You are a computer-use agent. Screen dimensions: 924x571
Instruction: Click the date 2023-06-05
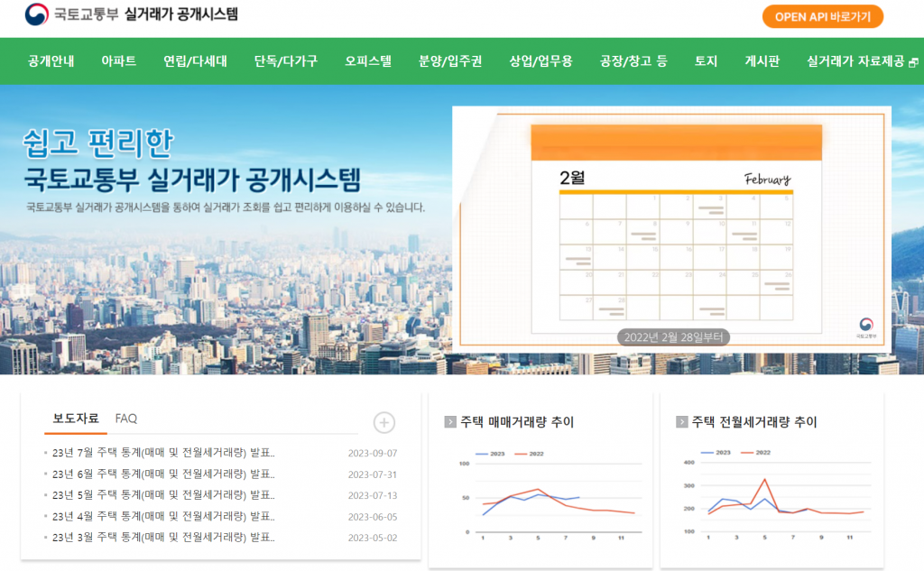click(373, 517)
